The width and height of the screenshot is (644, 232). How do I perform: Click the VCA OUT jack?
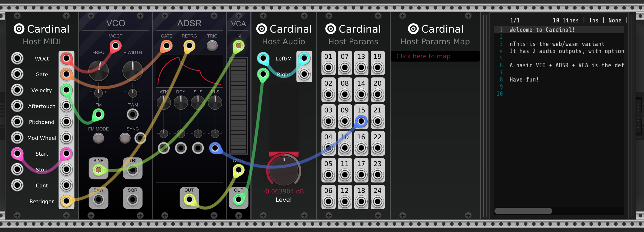(x=239, y=199)
